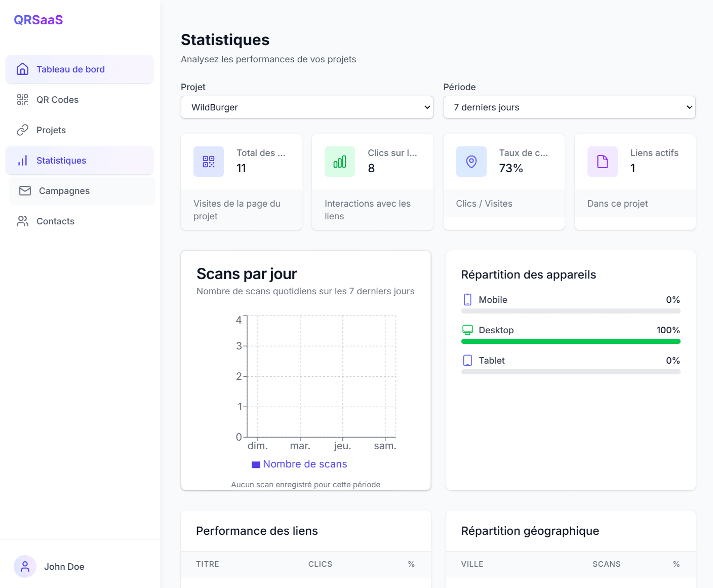Open the Période dropdown showing 7 derniers jours
The height and width of the screenshot is (588, 713).
tap(569, 107)
